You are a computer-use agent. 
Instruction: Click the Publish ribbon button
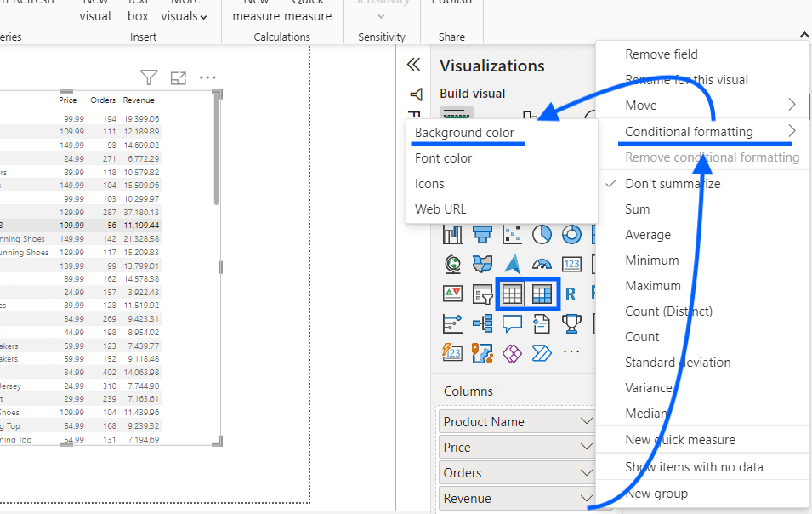pos(451,3)
